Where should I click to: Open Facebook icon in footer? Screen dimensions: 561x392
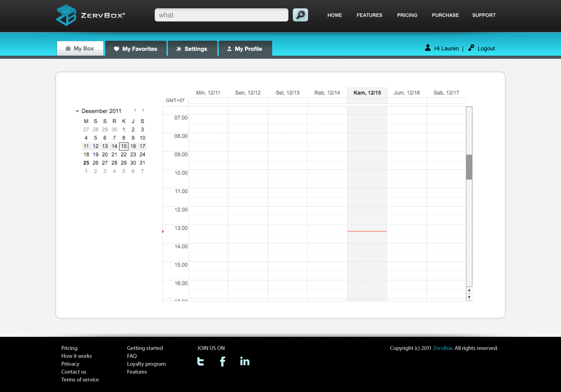click(223, 361)
